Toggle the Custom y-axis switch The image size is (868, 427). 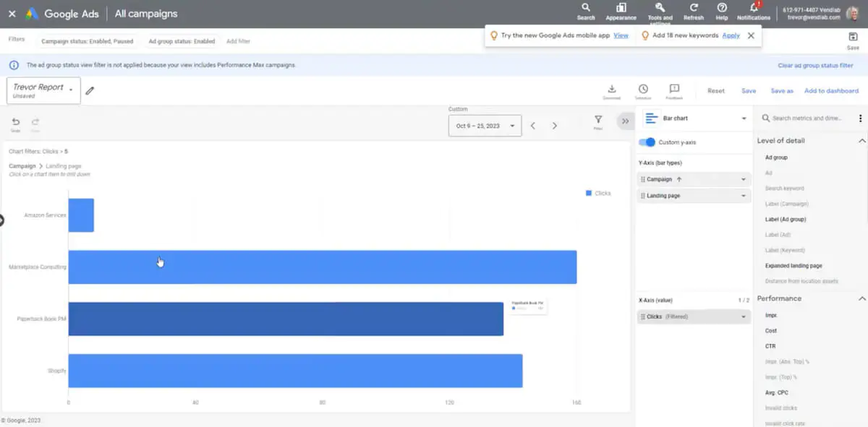pyautogui.click(x=647, y=142)
